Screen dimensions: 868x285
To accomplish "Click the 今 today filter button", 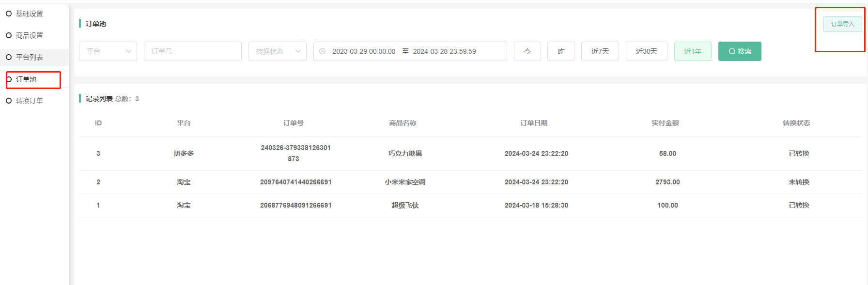I will [x=527, y=51].
